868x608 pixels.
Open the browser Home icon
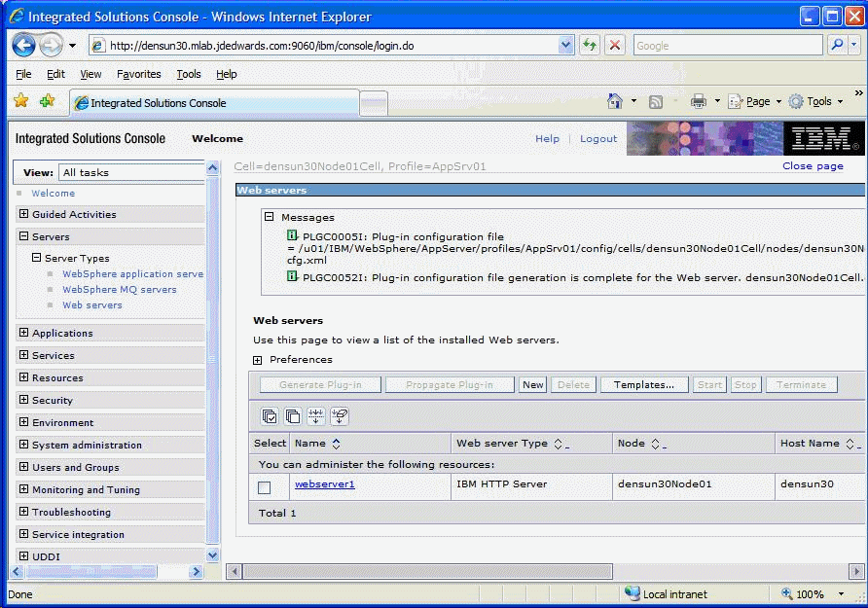pyautogui.click(x=615, y=101)
